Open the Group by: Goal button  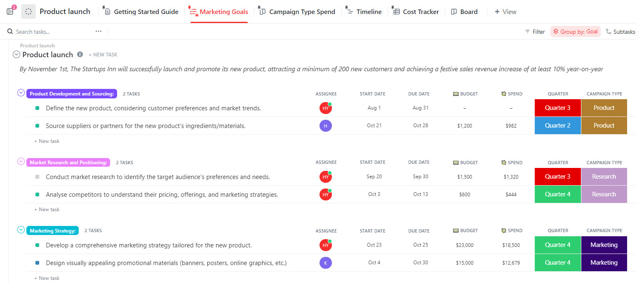coord(575,32)
